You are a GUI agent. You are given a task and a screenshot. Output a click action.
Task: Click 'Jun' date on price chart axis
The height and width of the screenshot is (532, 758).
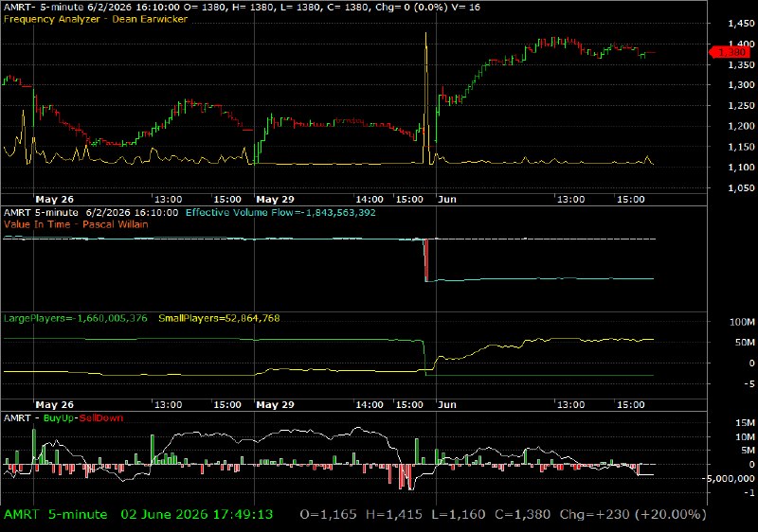[447, 200]
